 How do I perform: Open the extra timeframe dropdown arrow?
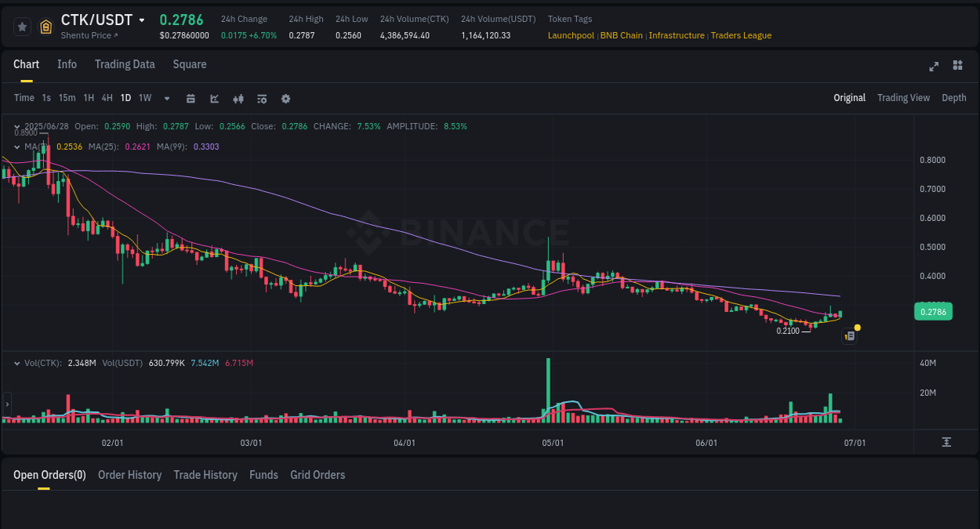click(165, 98)
